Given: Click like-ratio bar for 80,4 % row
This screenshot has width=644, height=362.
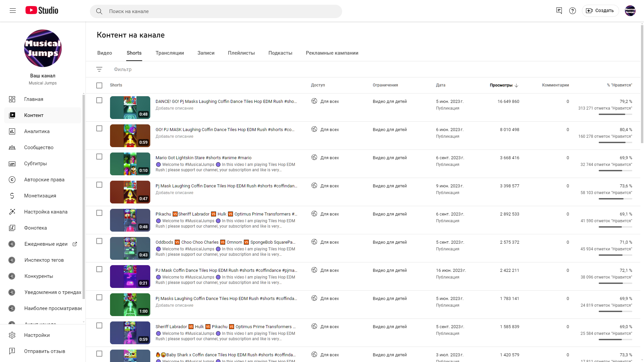Looking at the screenshot, I should [x=615, y=142].
